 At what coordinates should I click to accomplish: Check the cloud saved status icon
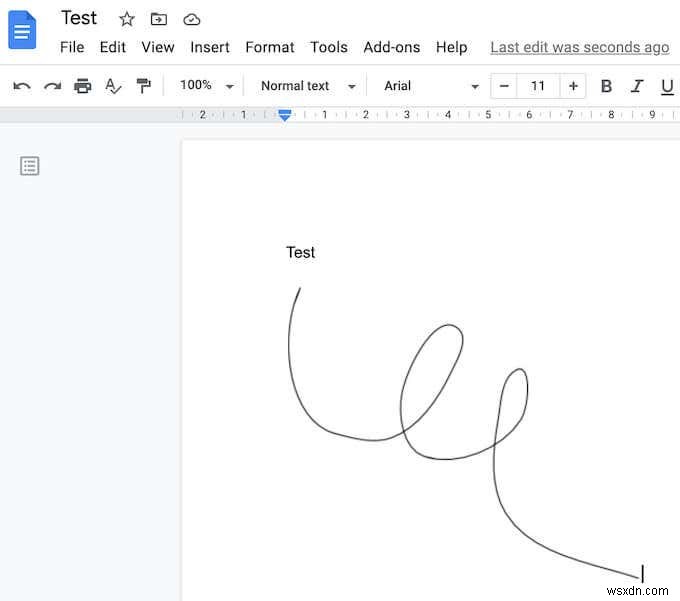pos(192,20)
